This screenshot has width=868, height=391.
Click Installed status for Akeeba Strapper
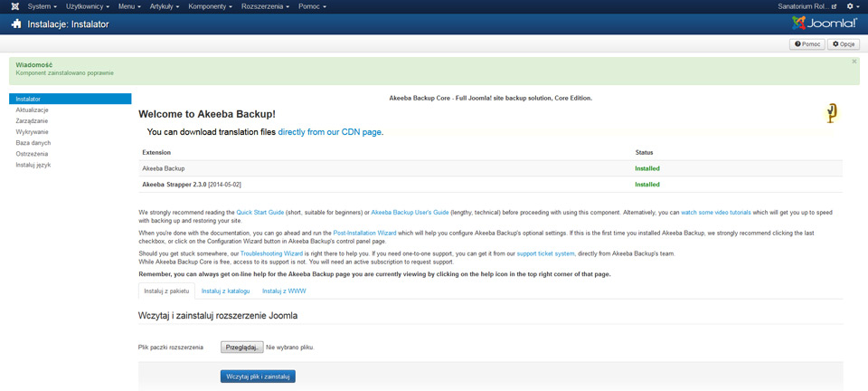[x=647, y=185]
